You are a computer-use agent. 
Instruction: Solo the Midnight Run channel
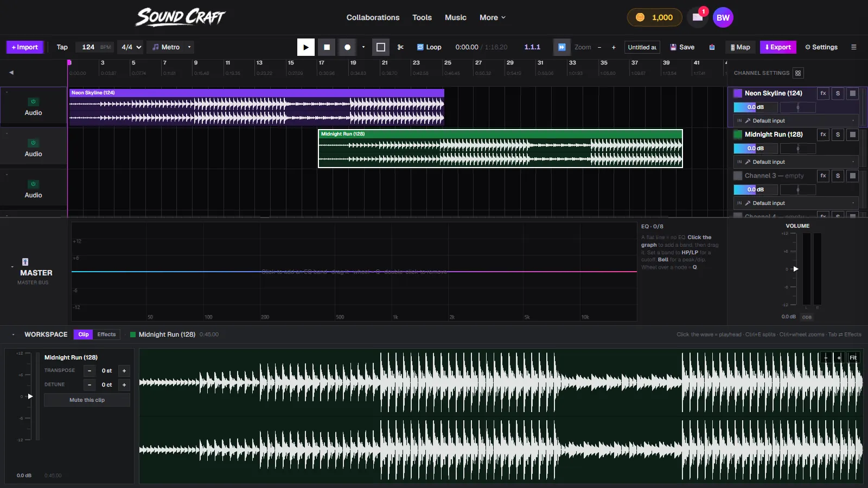pyautogui.click(x=838, y=134)
